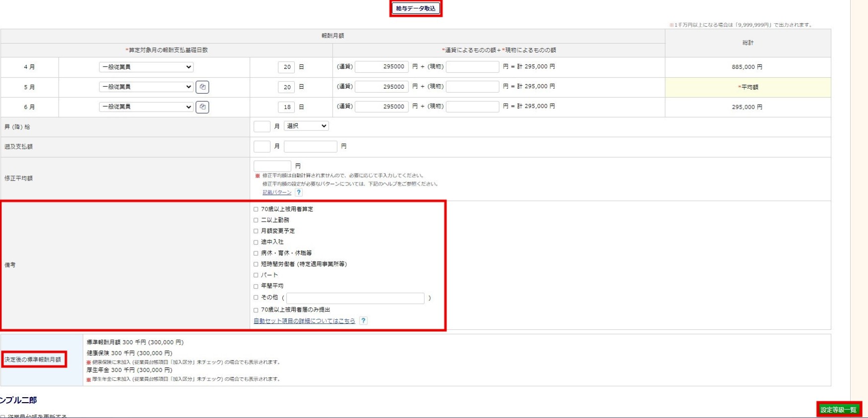Click 昇(降)給 month input field
The width and height of the screenshot is (868, 418).
[x=262, y=126]
